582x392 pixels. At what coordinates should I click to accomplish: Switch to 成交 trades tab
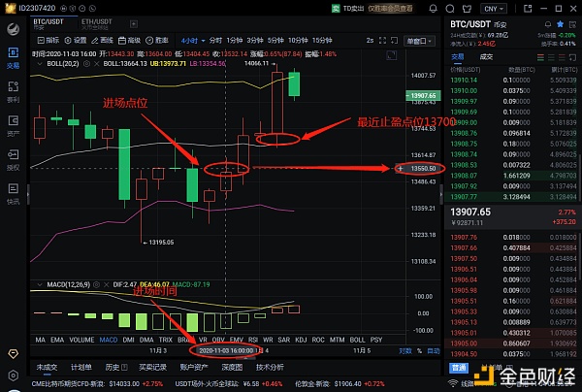(486, 57)
